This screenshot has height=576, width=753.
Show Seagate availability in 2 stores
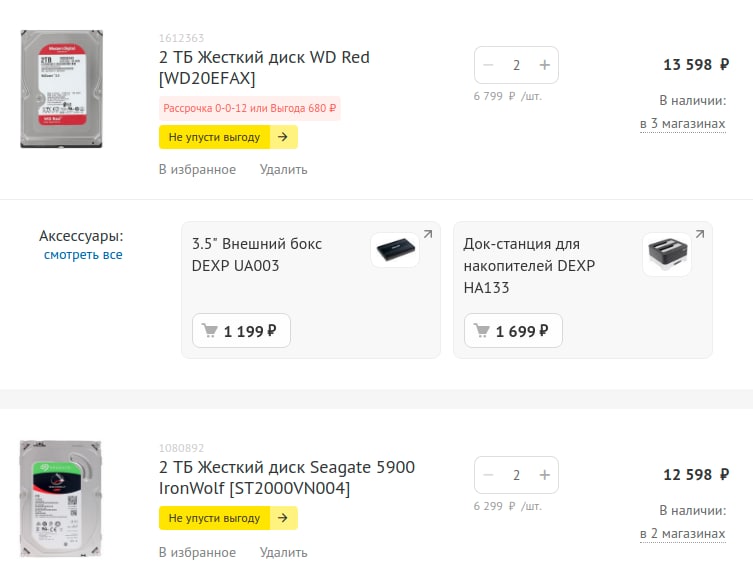pyautogui.click(x=682, y=533)
